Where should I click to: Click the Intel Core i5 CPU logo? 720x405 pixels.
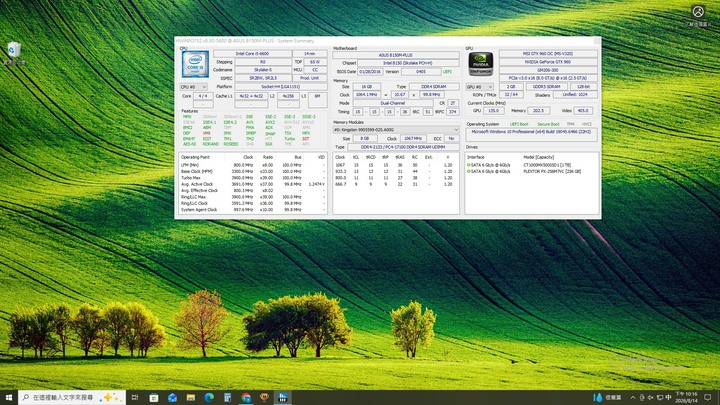(195, 64)
